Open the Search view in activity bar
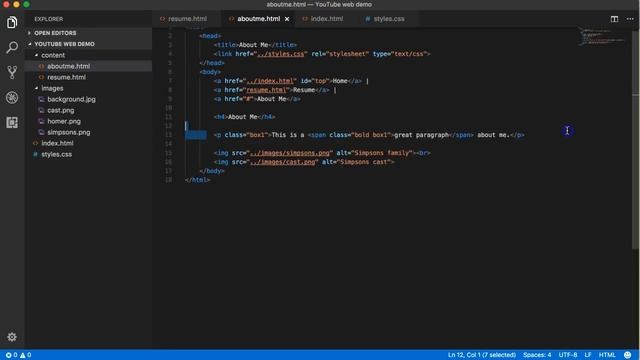 coord(12,47)
